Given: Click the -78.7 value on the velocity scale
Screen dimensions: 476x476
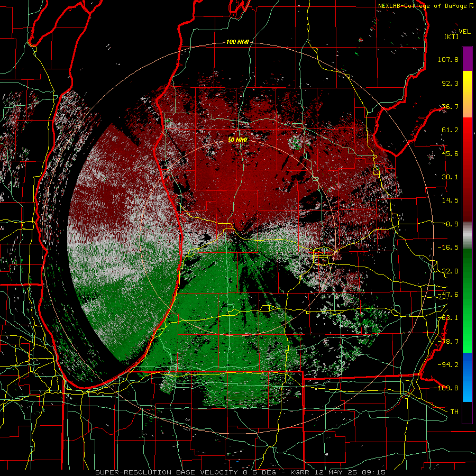Looking at the screenshot, I should tap(448, 342).
